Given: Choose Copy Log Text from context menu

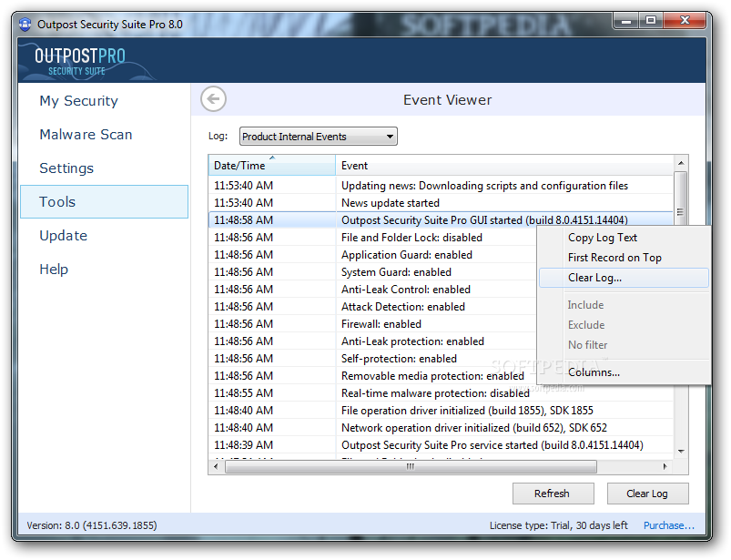Looking at the screenshot, I should click(x=624, y=238).
